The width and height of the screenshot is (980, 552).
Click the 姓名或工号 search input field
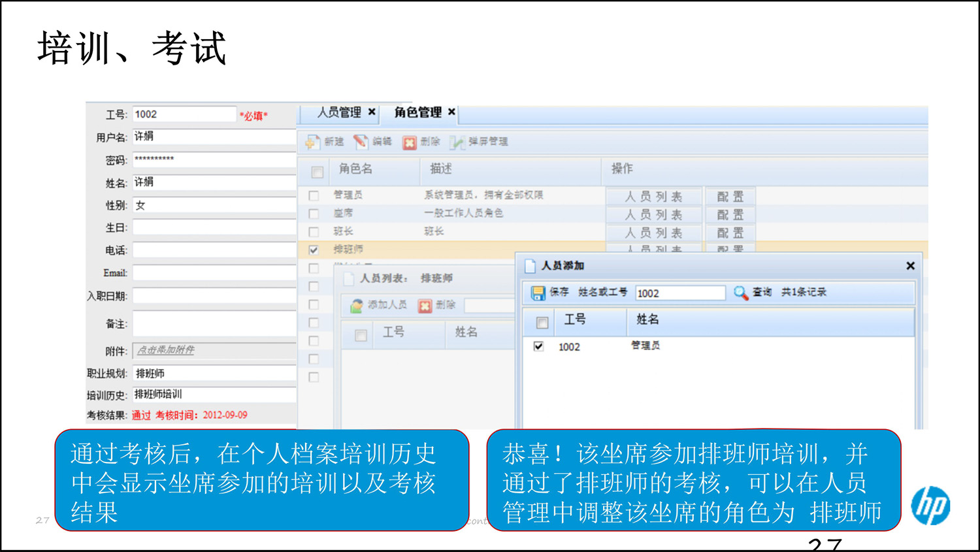pyautogui.click(x=679, y=293)
